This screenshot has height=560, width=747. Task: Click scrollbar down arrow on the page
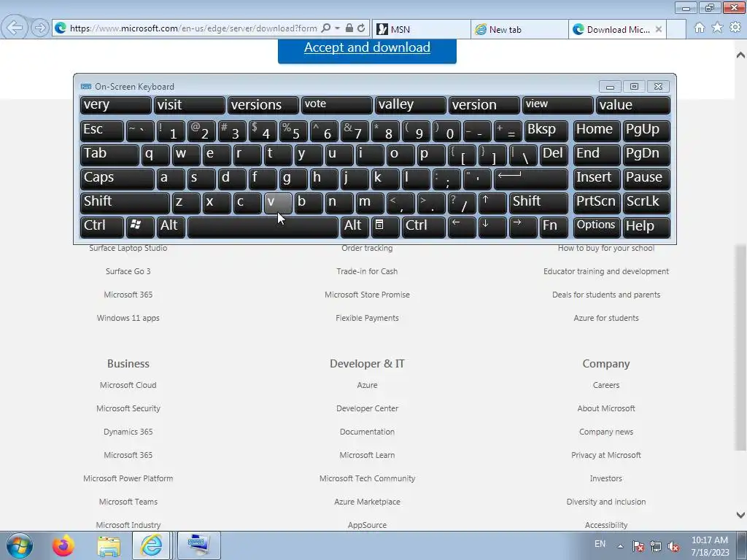740,515
